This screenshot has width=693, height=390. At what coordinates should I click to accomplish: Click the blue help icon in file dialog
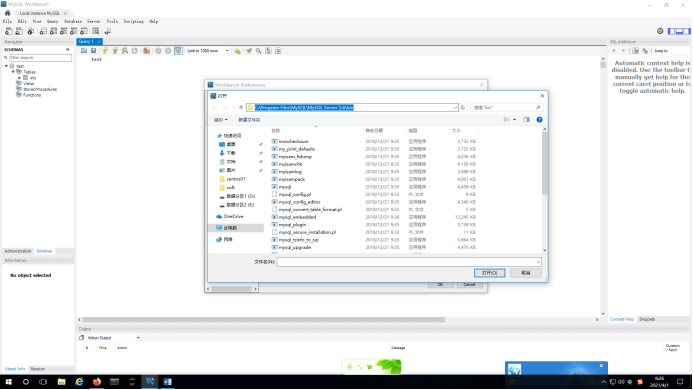[539, 120]
